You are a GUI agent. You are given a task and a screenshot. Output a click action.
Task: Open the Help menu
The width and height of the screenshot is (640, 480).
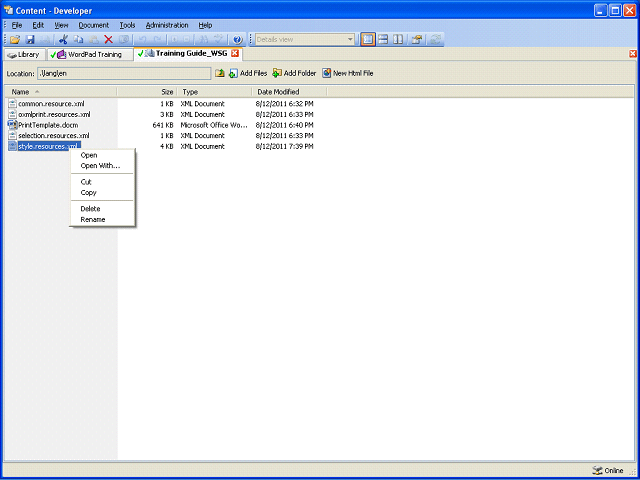point(205,25)
